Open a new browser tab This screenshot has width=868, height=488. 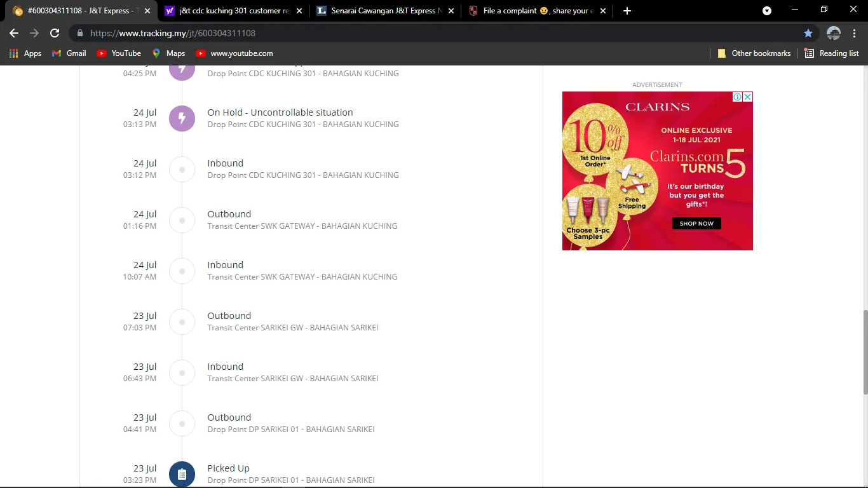pyautogui.click(x=627, y=11)
